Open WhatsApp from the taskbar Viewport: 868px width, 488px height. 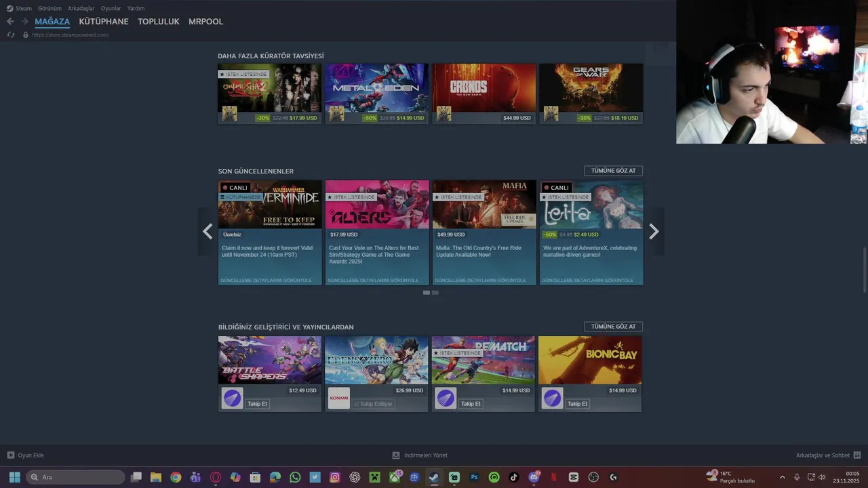295,477
